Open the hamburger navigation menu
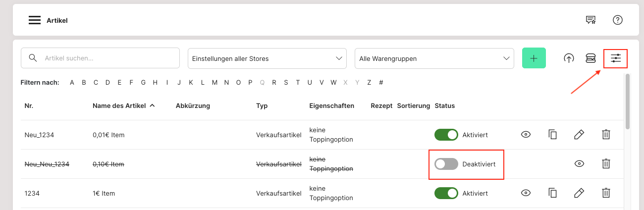This screenshot has width=644, height=210. [x=34, y=20]
